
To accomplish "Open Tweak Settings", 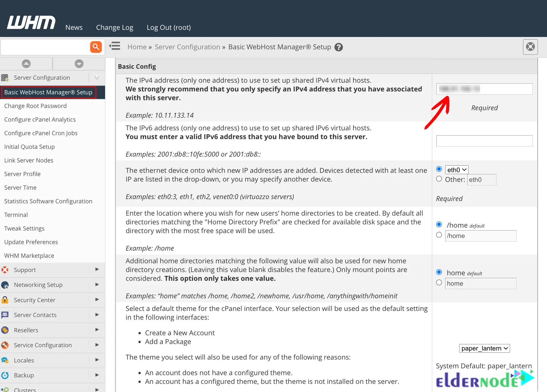I will [24, 229].
